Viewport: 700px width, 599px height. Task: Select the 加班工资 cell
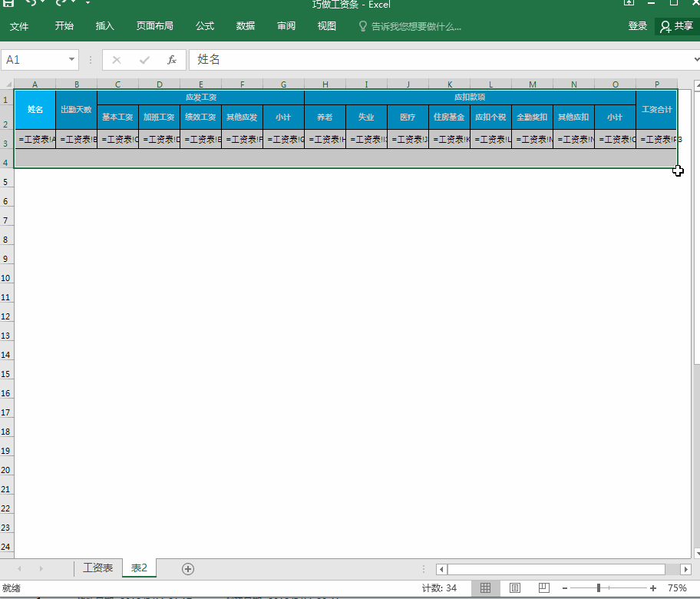[x=160, y=117]
